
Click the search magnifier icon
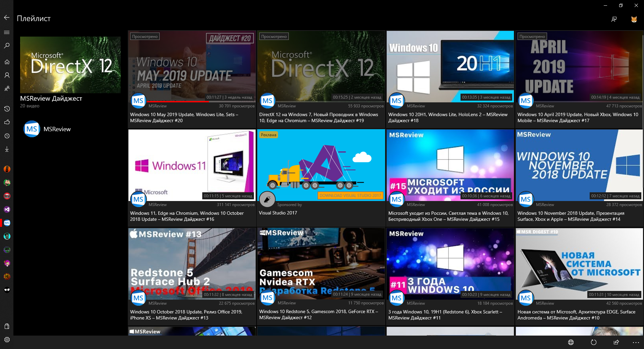pos(7,46)
